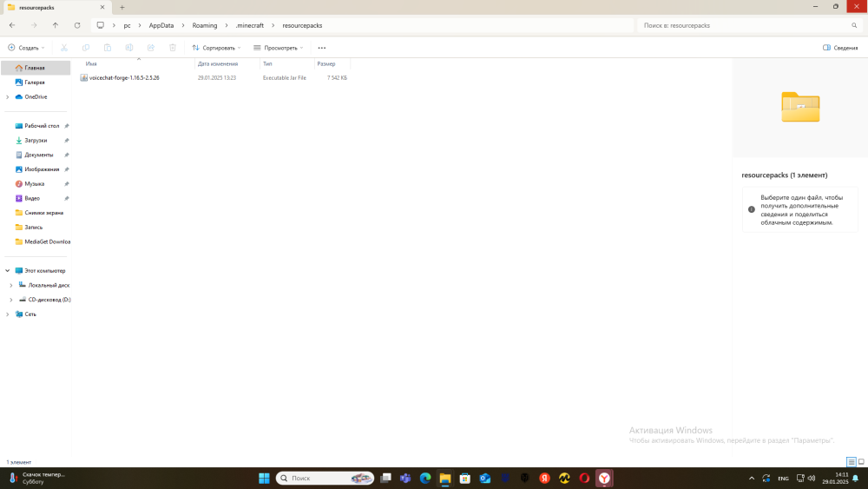Open OneDrive in sidebar
868x489 pixels.
pyautogui.click(x=36, y=97)
